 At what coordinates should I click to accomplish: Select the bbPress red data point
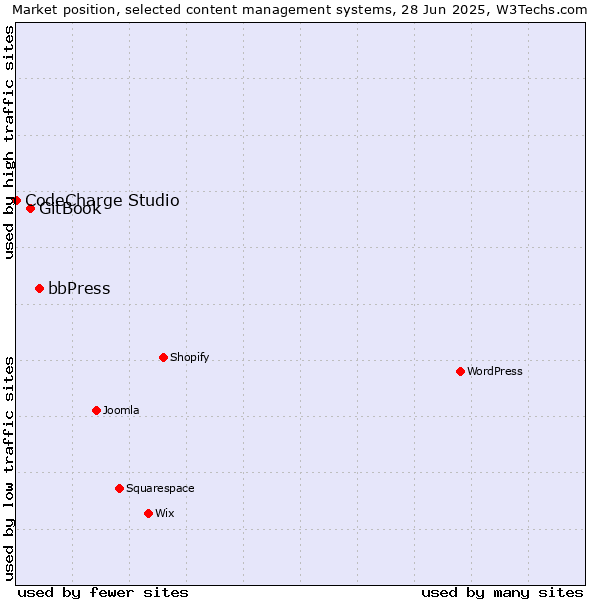click(x=39, y=289)
